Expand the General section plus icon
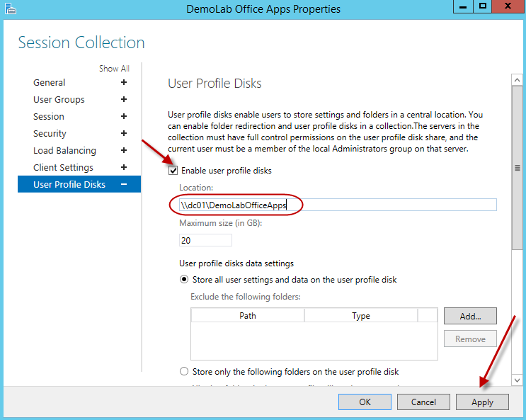Image resolution: width=526 pixels, height=420 pixels. point(124,83)
